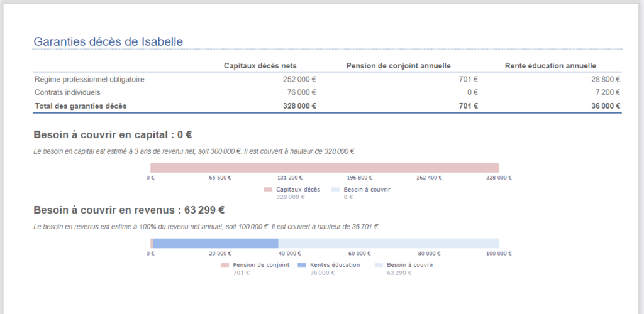Screen dimensions: 644x314
Task: Click the Pension de conjoint legend swatch
Action: click(x=225, y=265)
